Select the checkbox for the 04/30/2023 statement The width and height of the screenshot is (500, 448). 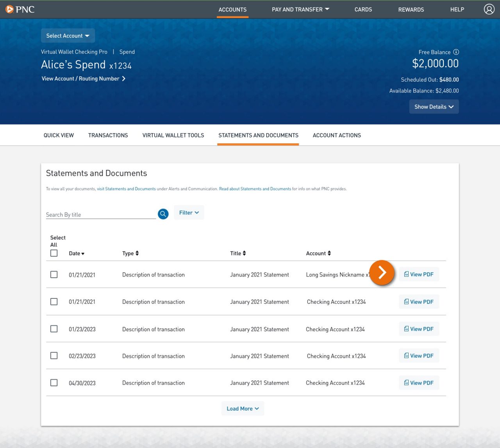coord(54,382)
